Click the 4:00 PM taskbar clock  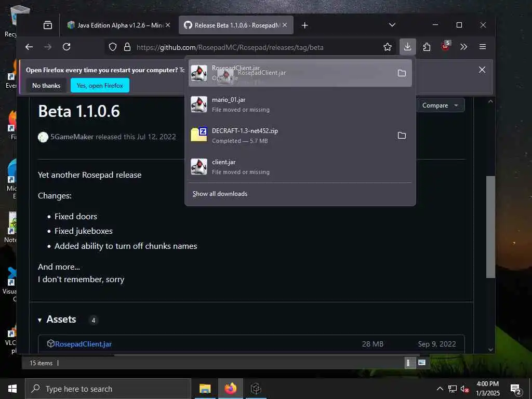pos(487,389)
